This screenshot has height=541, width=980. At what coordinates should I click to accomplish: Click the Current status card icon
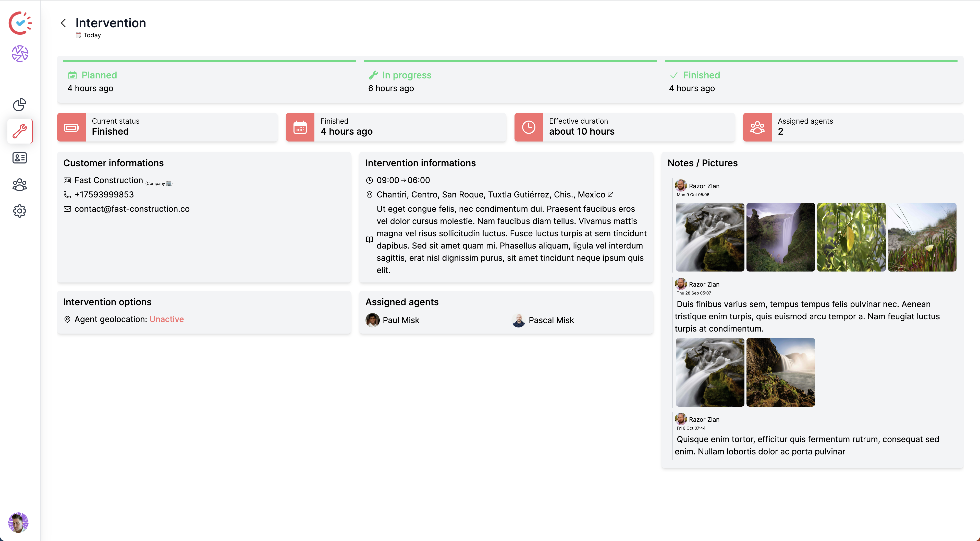pos(71,127)
